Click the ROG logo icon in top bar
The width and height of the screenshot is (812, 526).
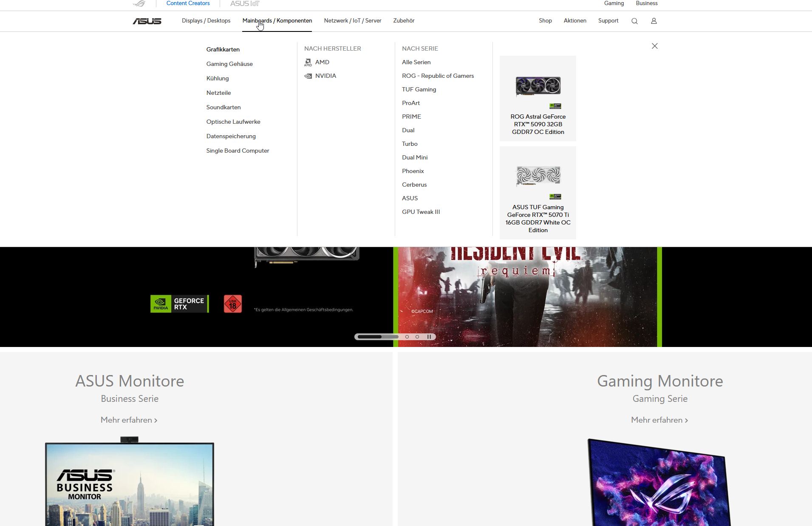(x=139, y=3)
